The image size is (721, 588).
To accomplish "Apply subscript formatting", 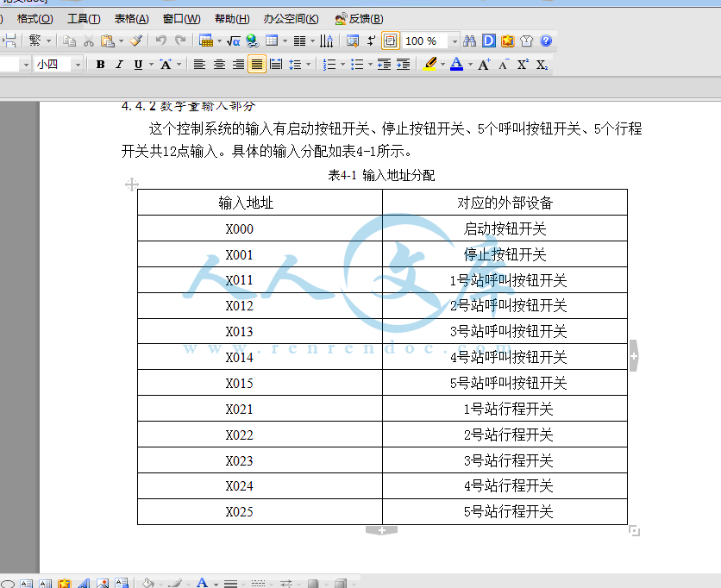I will [x=542, y=65].
